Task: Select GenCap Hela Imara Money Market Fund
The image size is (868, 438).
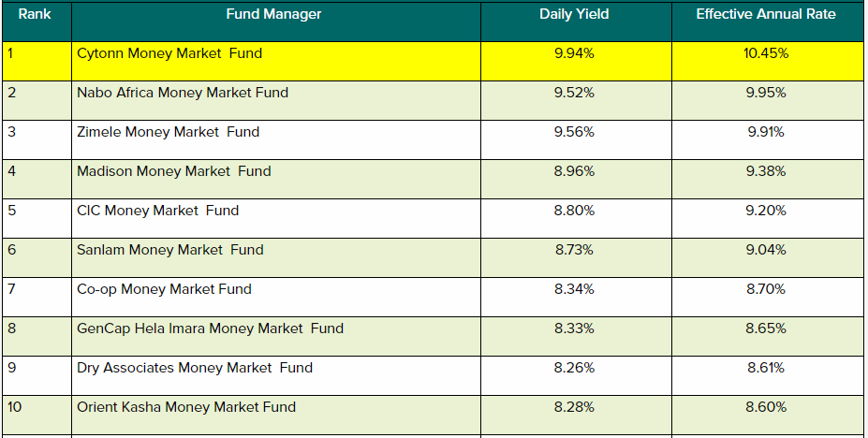Action: [211, 328]
